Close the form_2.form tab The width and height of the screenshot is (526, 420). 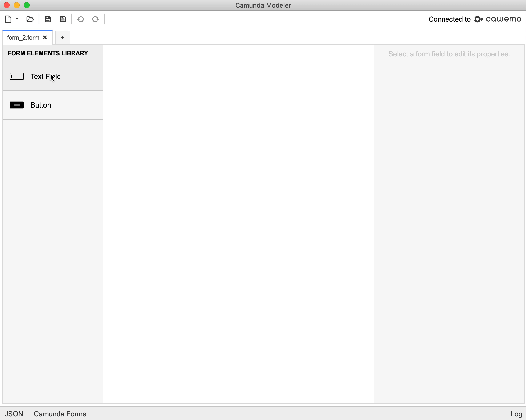pos(45,37)
